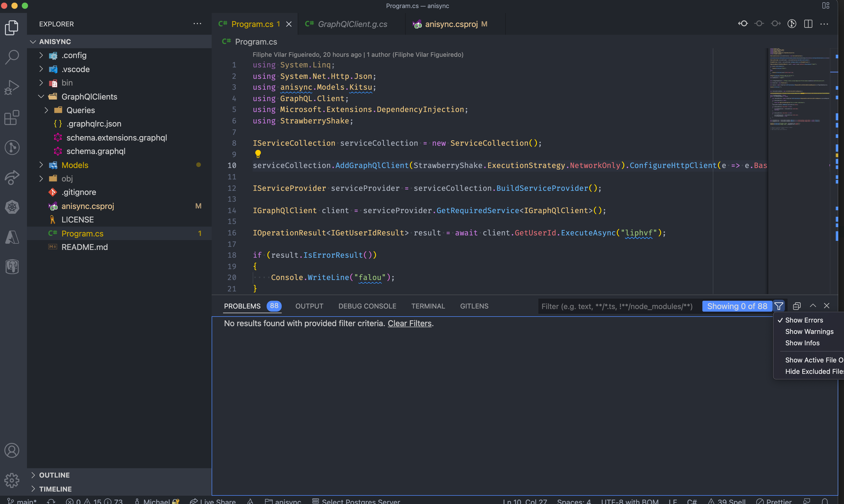Screen dimensions: 844x504
Task: Expand the OUTLINE section
Action: click(54, 475)
